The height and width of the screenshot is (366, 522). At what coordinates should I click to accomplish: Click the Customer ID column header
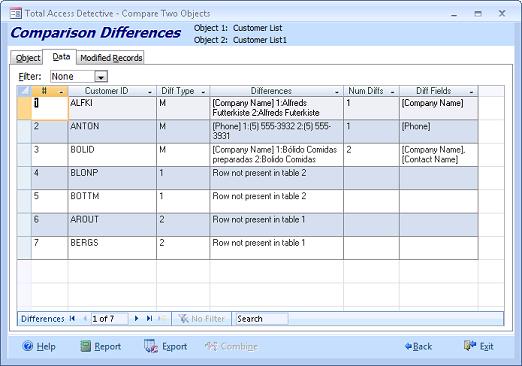pyautogui.click(x=112, y=91)
